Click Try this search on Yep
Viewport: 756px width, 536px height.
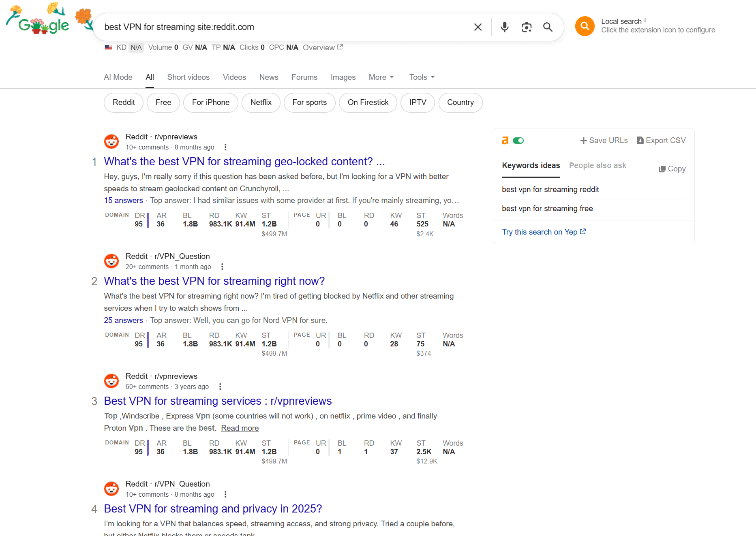pyautogui.click(x=544, y=232)
